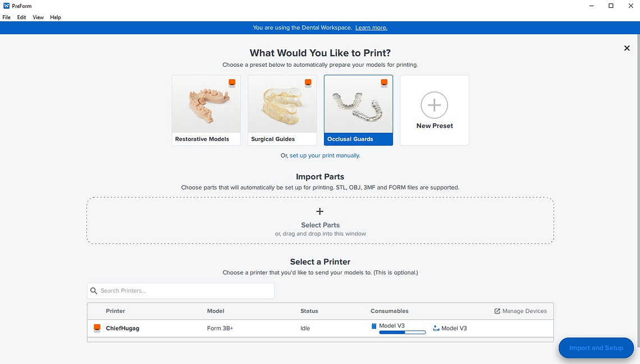Select the Restorative Models preset
The height and width of the screenshot is (364, 640).
[x=206, y=110]
